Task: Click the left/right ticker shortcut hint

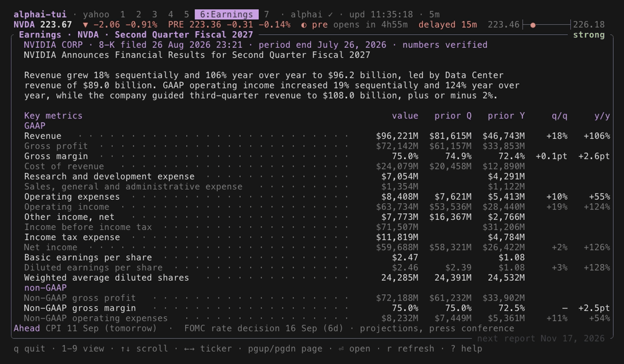Action: [x=208, y=348]
